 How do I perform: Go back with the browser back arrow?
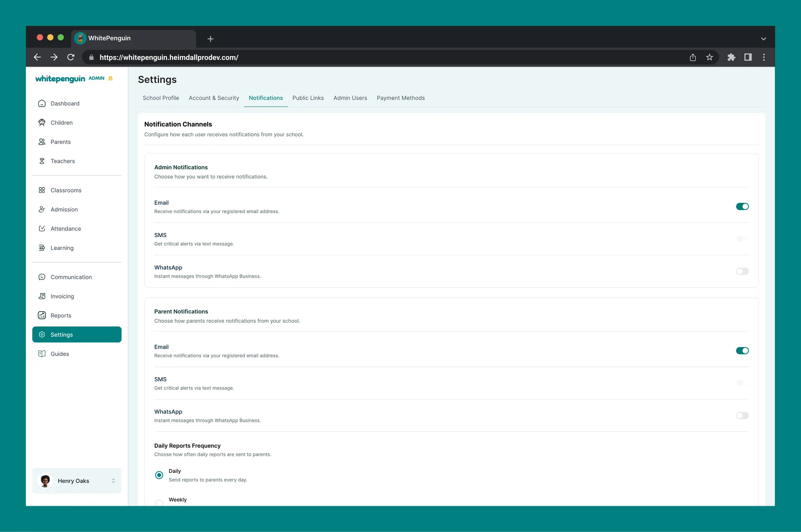[x=37, y=57]
